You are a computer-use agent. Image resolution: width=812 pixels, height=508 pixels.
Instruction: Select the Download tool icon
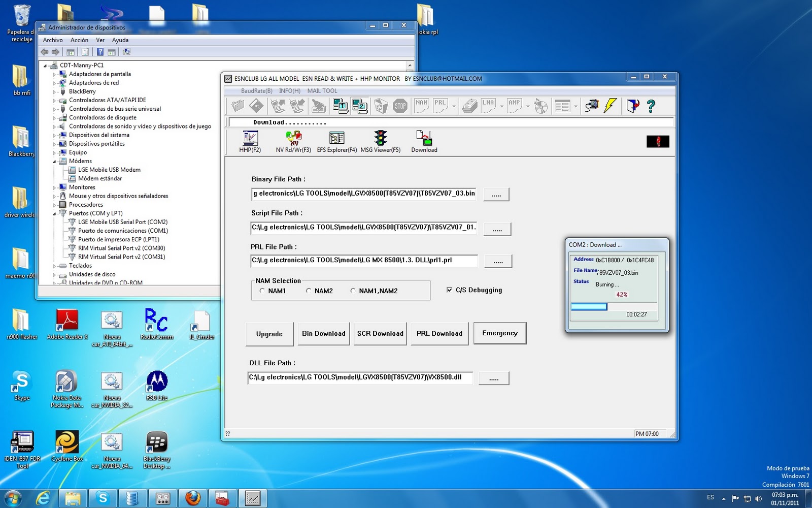[424, 141]
